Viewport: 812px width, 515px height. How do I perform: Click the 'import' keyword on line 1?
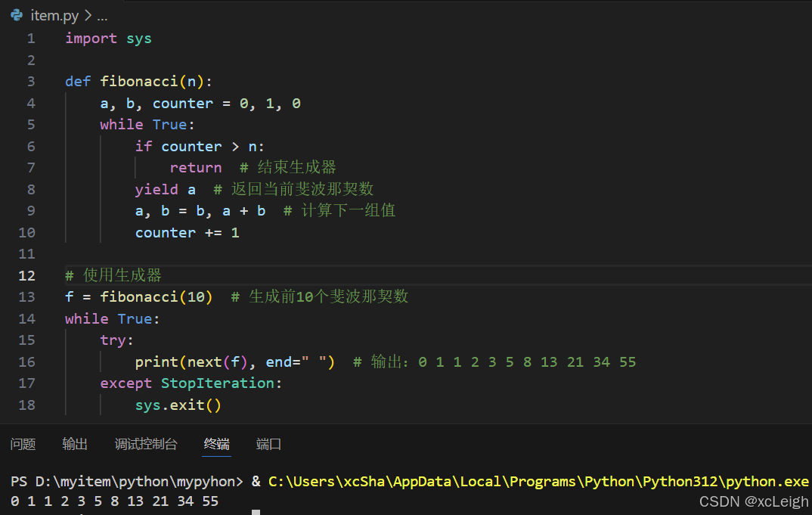91,39
